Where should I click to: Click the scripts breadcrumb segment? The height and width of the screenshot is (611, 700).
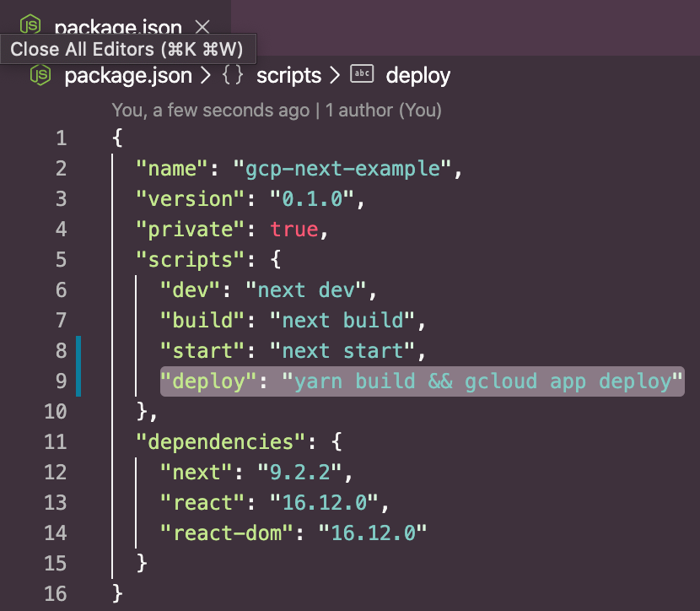coord(288,75)
